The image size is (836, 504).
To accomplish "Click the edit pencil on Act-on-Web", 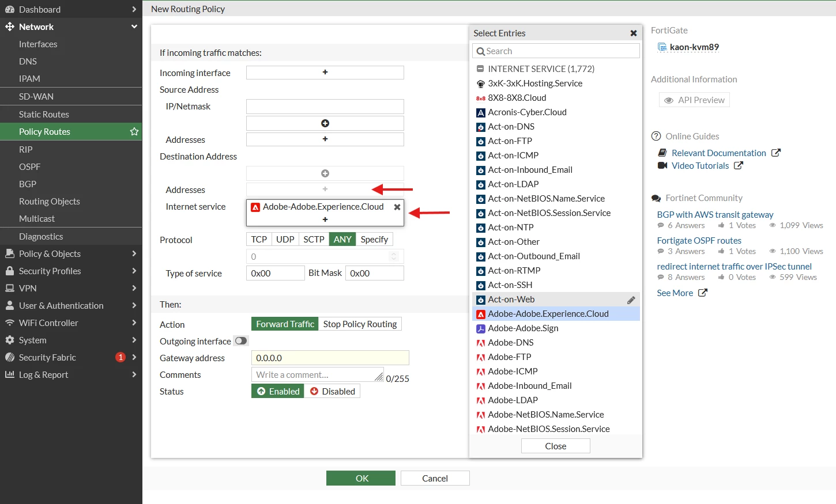I will 631,300.
